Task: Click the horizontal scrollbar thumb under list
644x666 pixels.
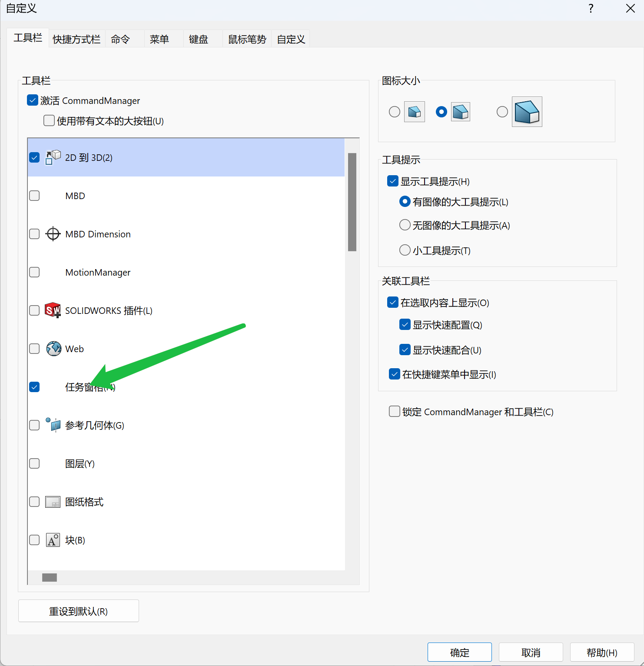Action: (50, 577)
